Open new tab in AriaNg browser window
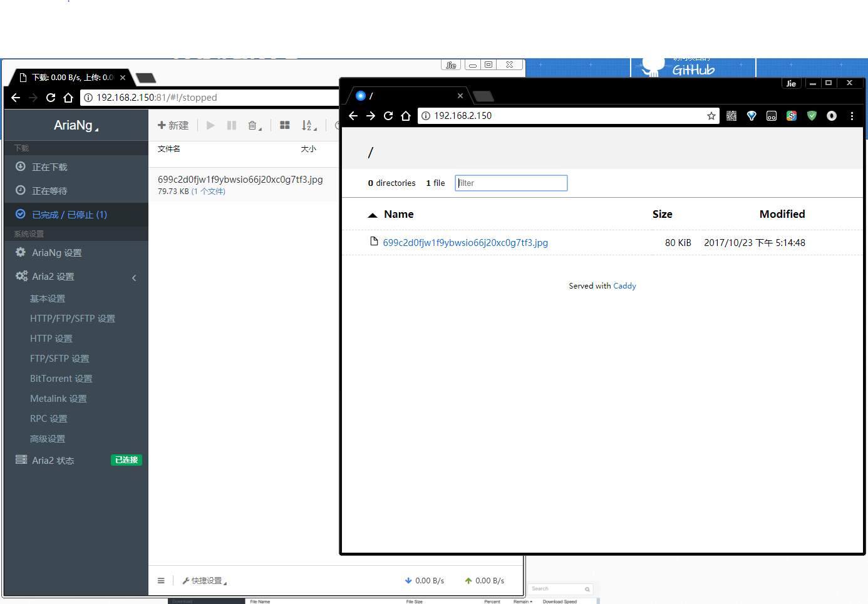Screen dimensions: 868x604 pyautogui.click(x=146, y=78)
